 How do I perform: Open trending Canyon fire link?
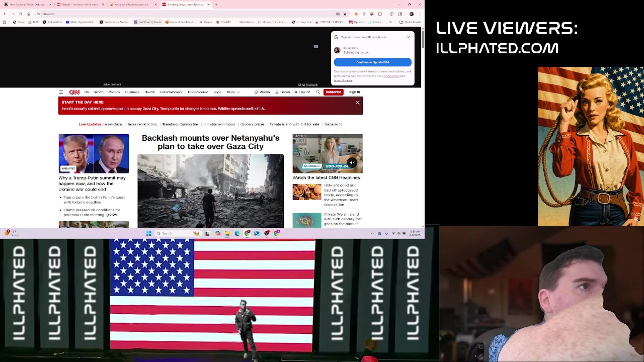189,124
